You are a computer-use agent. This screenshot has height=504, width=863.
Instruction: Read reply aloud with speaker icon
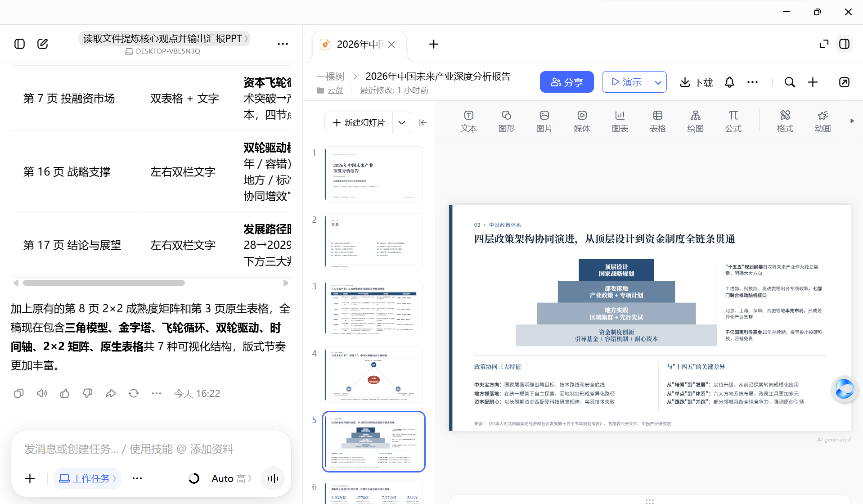click(x=42, y=393)
